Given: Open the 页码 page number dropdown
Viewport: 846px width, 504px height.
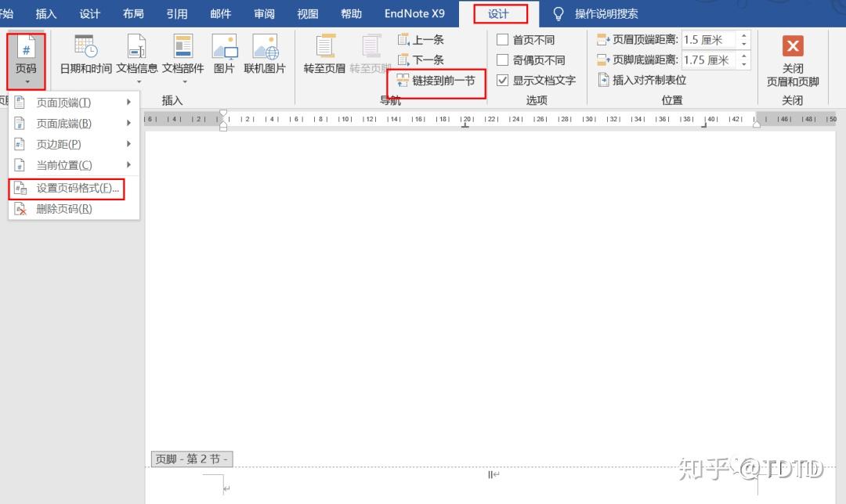Looking at the screenshot, I should click(x=26, y=59).
